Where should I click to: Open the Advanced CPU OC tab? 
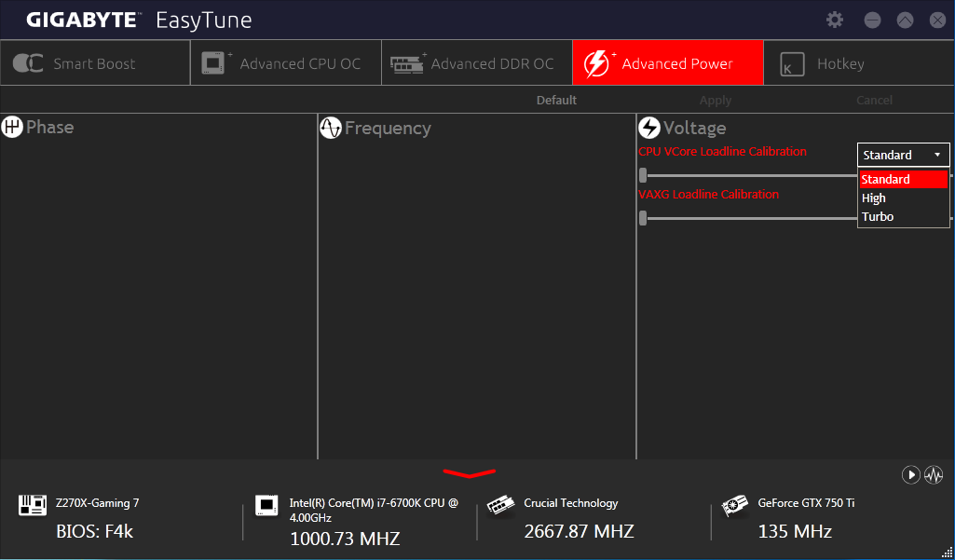pyautogui.click(x=286, y=62)
